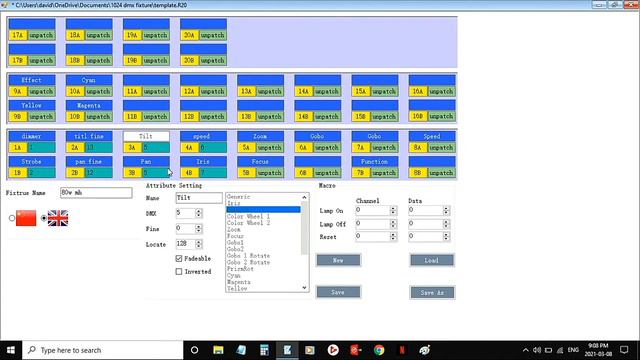Click unpatch on slot 16A
640x360 pixels.
(x=441, y=91)
